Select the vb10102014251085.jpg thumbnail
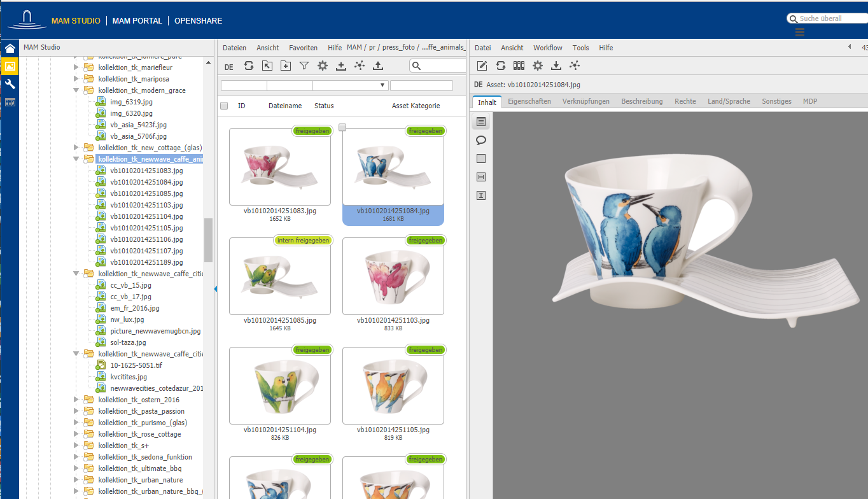The width and height of the screenshot is (868, 499). 280,276
